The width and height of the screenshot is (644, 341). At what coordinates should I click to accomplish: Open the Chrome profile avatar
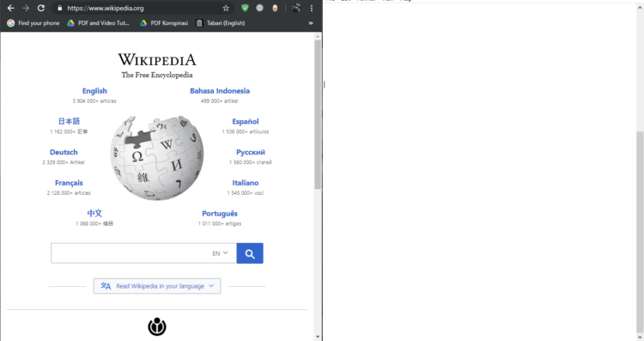(x=296, y=8)
